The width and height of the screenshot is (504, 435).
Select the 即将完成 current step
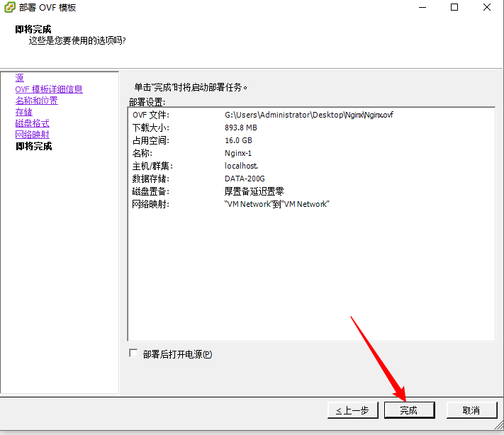coord(34,146)
